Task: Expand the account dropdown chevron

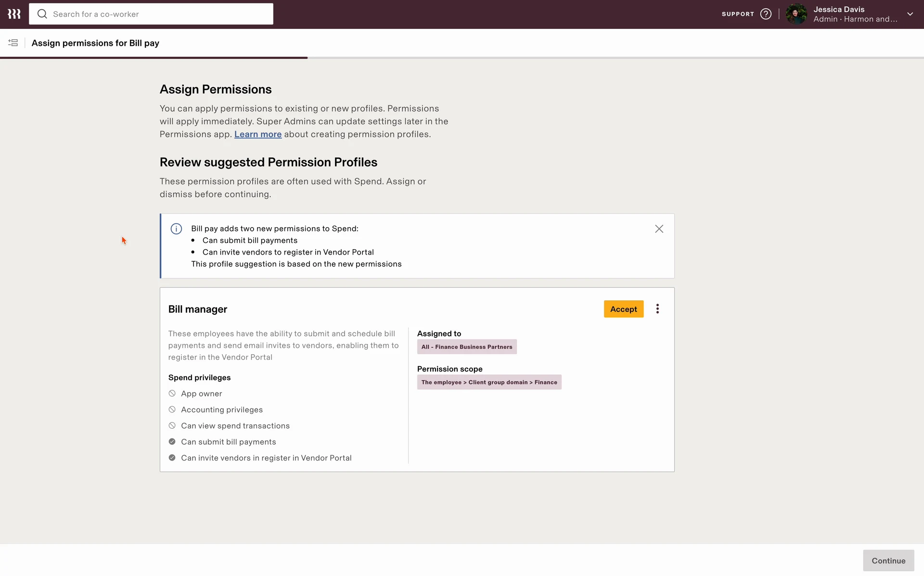Action: click(910, 14)
